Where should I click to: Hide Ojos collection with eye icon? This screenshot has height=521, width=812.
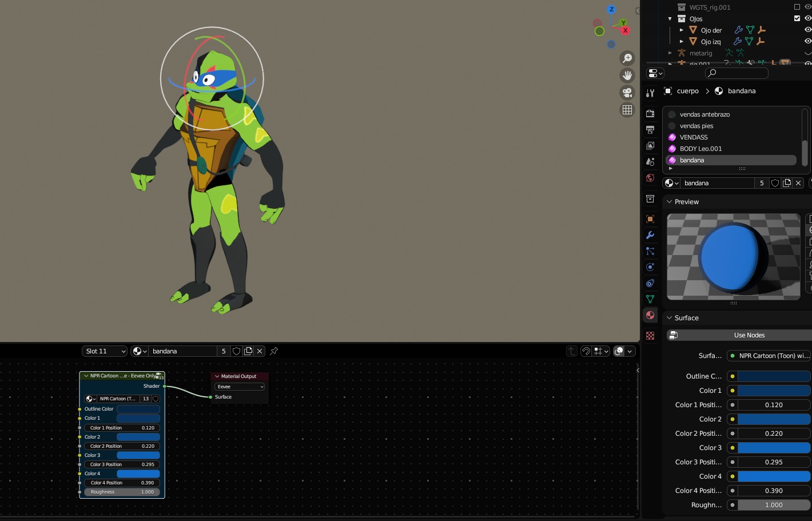808,18
